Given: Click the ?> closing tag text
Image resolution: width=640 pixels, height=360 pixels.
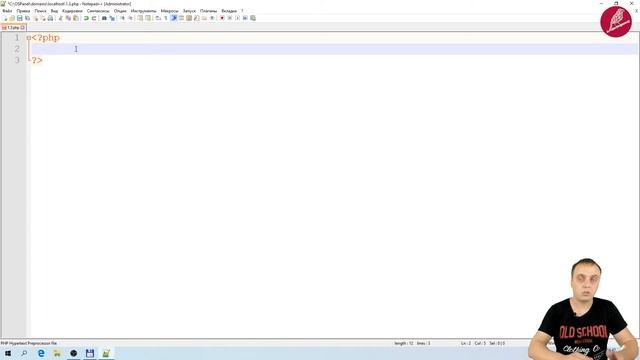Looking at the screenshot, I should [37, 60].
